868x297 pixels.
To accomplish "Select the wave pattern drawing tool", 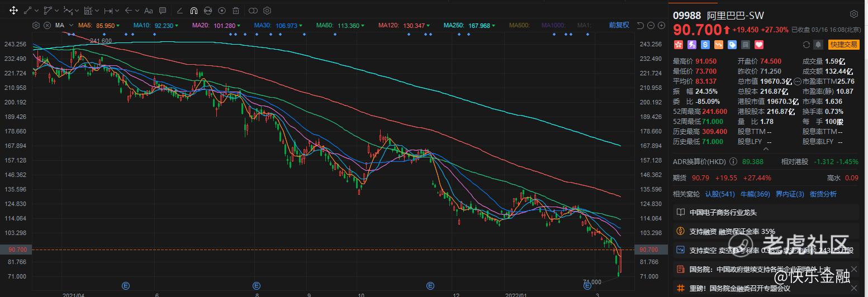I will 68,10.
